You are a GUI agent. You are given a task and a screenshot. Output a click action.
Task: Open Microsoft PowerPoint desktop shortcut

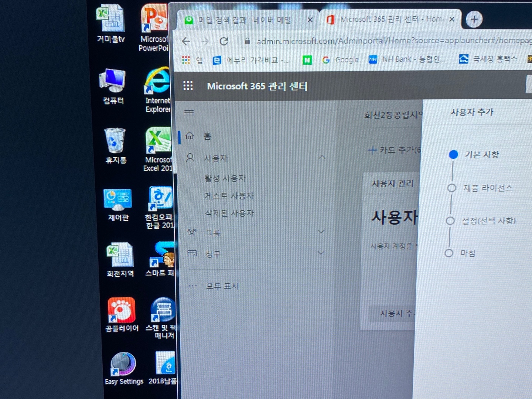[x=154, y=28]
